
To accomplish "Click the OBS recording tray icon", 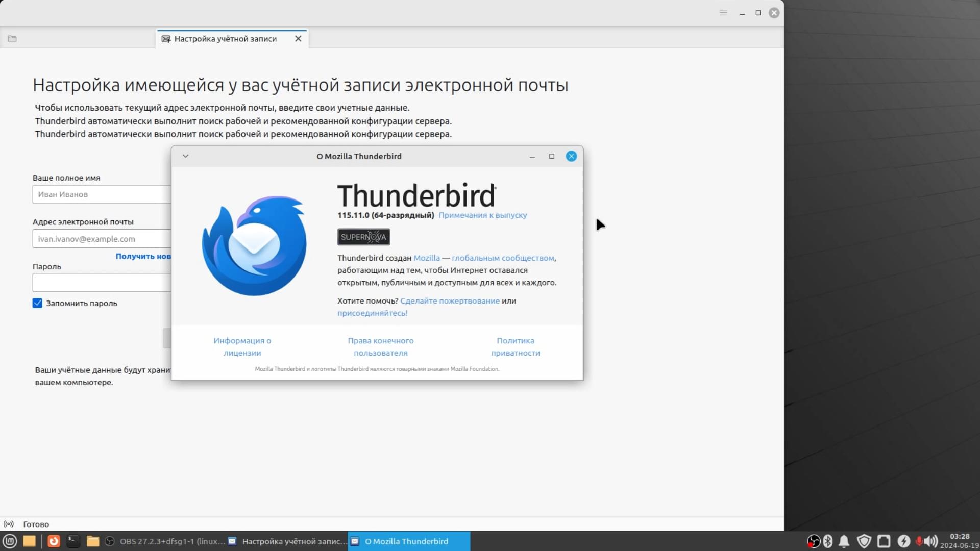I will [x=813, y=541].
